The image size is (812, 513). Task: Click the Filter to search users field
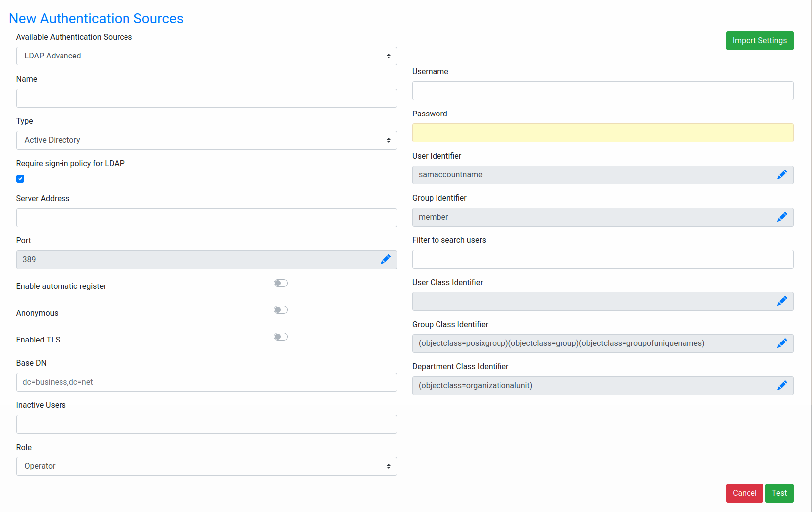(x=602, y=259)
